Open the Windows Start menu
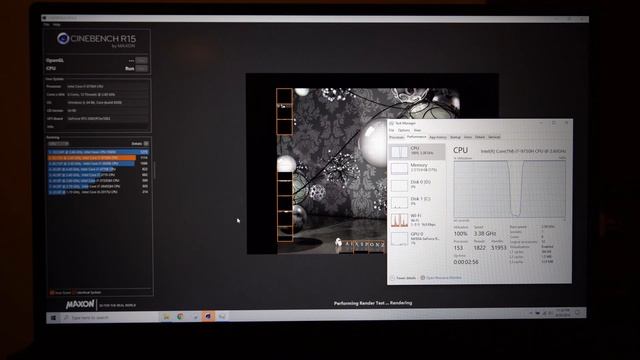 [53, 318]
